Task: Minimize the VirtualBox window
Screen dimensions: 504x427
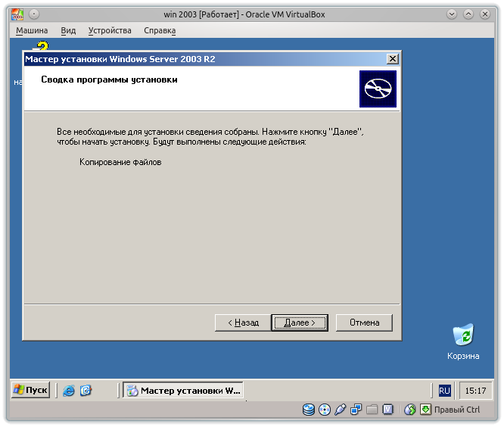Action: tap(452, 14)
